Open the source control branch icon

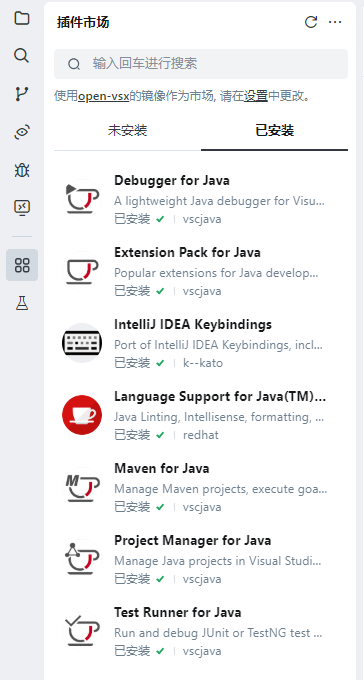click(22, 94)
